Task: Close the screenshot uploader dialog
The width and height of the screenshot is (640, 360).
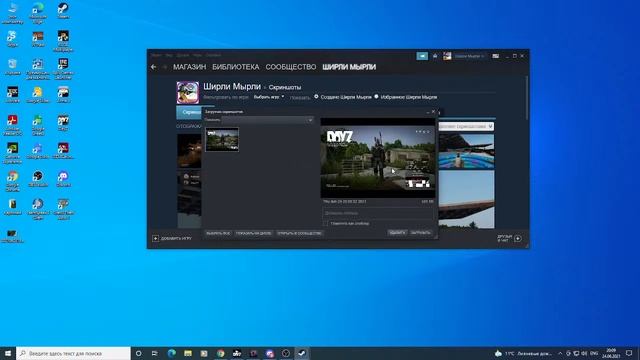Action: [x=433, y=112]
